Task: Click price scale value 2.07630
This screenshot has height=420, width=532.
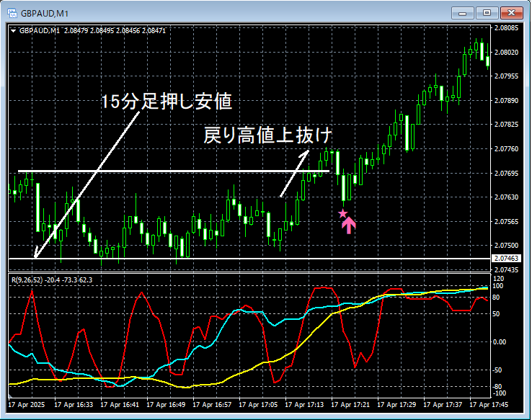Action: click(x=507, y=197)
